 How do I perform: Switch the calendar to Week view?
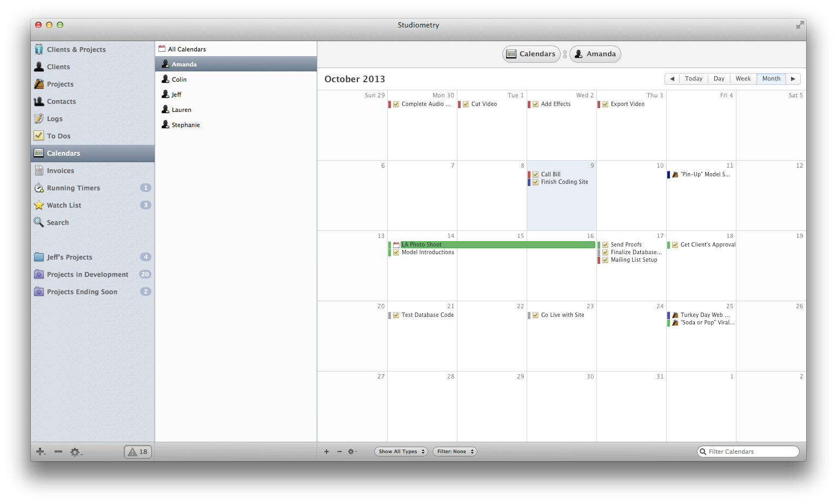(743, 78)
